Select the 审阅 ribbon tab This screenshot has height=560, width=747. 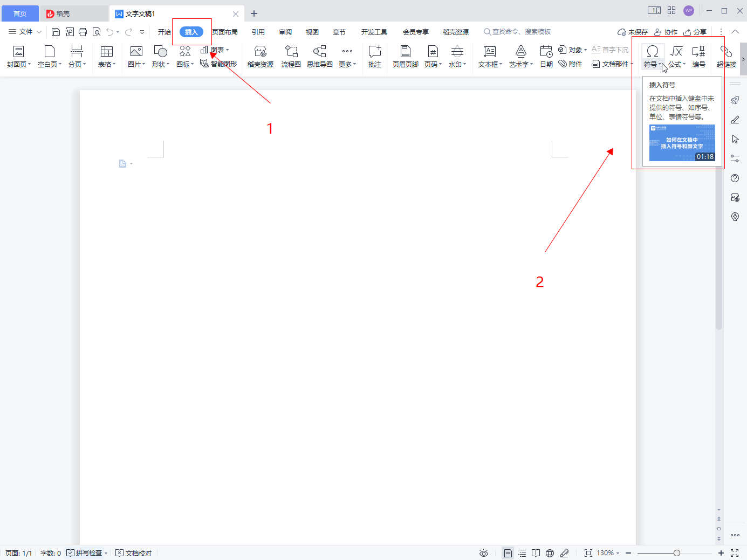point(285,32)
